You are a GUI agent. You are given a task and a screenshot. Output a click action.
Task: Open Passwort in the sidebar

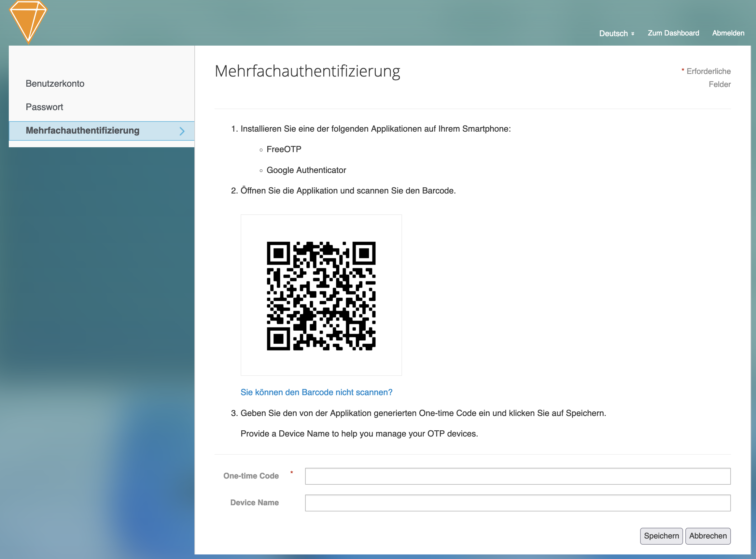44,107
